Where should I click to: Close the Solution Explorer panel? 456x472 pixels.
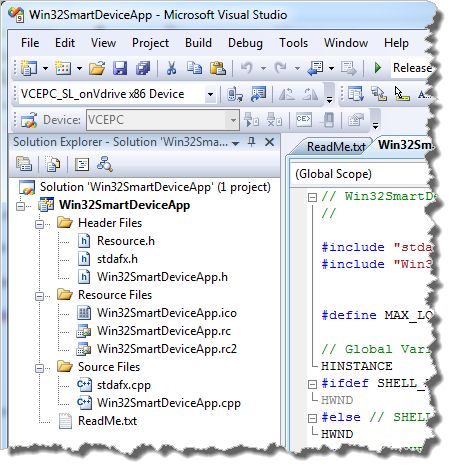point(269,142)
